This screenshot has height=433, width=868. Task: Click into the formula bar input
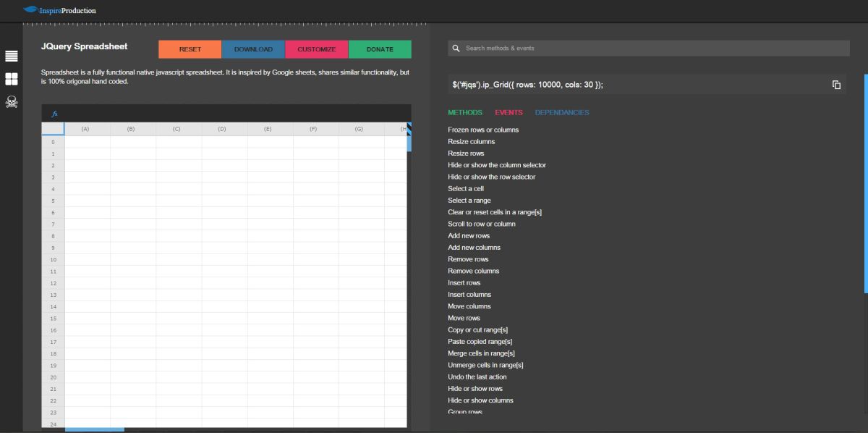(235, 114)
